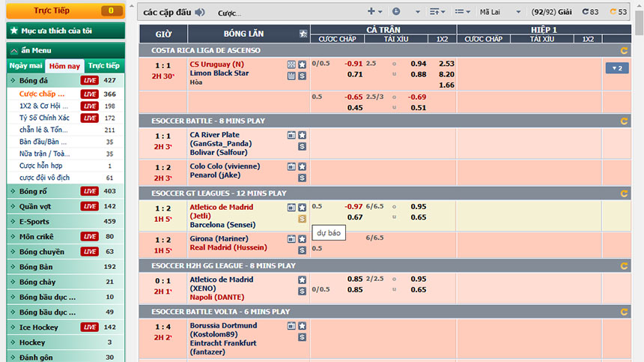This screenshot has height=362, width=644.
Task: Click 2.53 1X2 odds for CS Uruguay
Action: point(446,64)
